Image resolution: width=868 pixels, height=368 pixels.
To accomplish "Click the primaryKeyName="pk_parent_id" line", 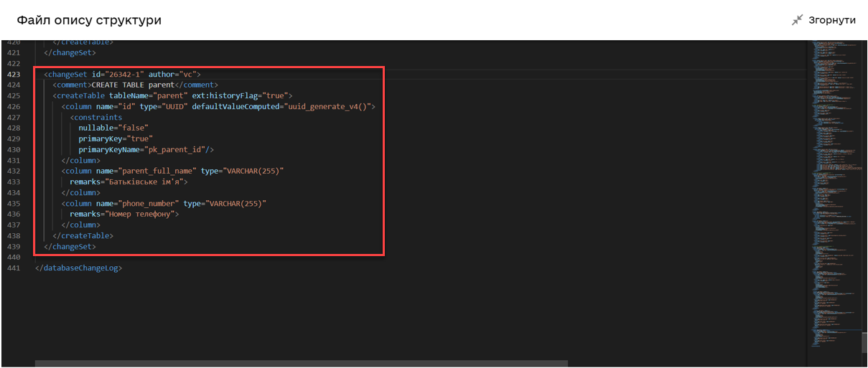I will [146, 150].
